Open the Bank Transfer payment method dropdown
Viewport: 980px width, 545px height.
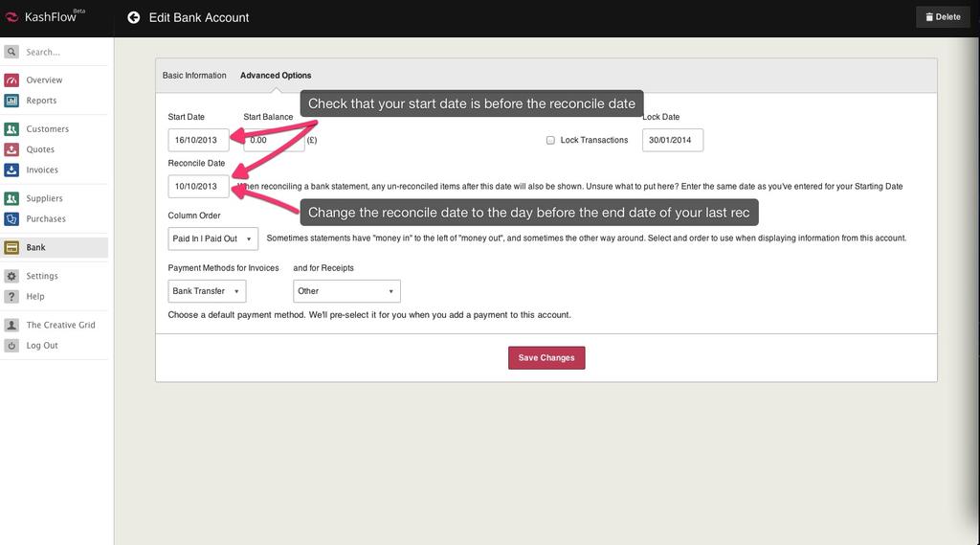207,291
